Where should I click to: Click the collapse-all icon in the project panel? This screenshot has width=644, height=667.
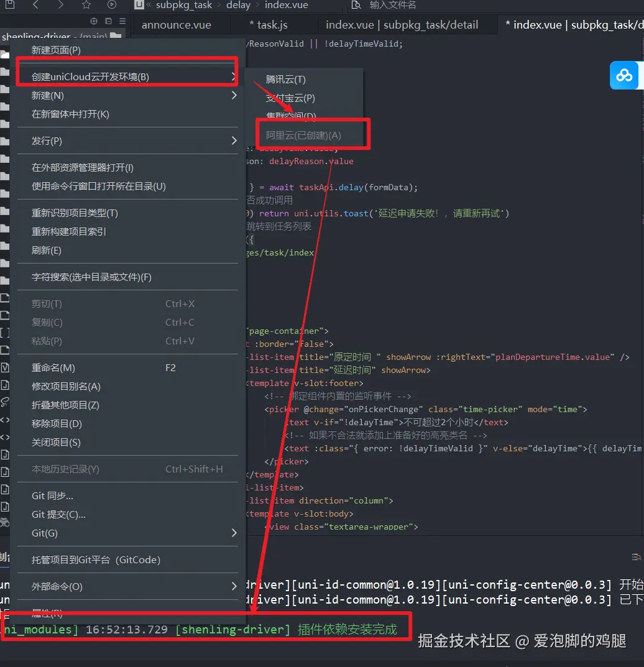(108, 21)
